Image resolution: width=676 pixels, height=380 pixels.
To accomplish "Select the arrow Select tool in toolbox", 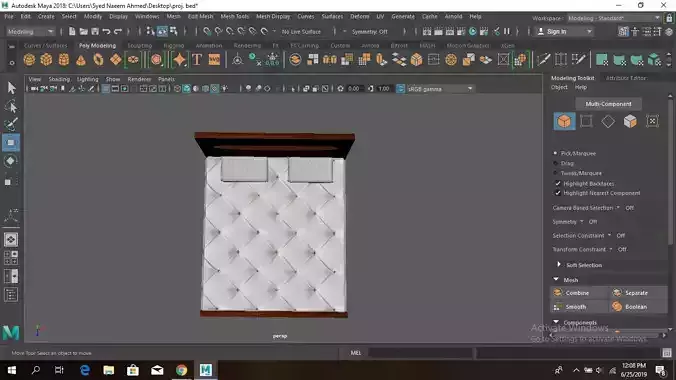I will pyautogui.click(x=11, y=88).
